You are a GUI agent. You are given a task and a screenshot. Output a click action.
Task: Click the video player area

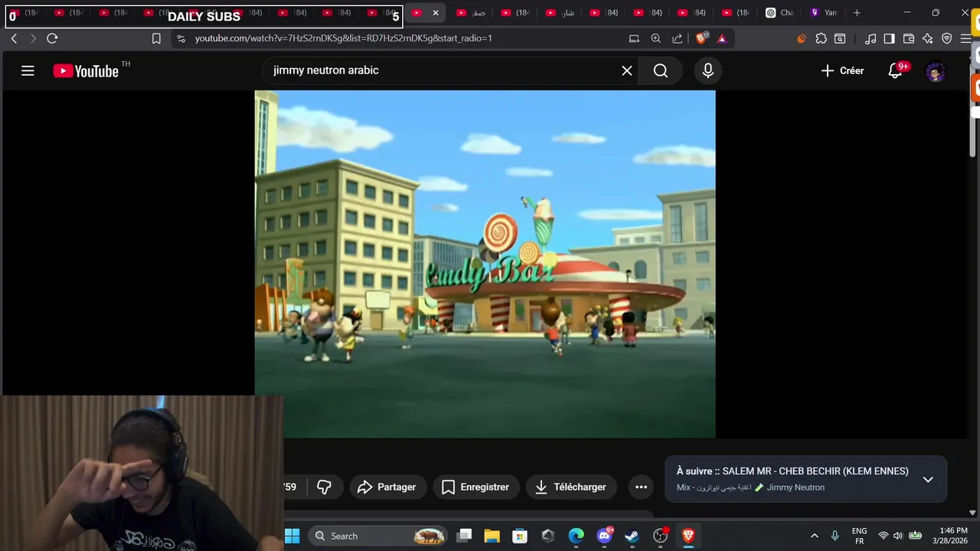[x=485, y=264]
